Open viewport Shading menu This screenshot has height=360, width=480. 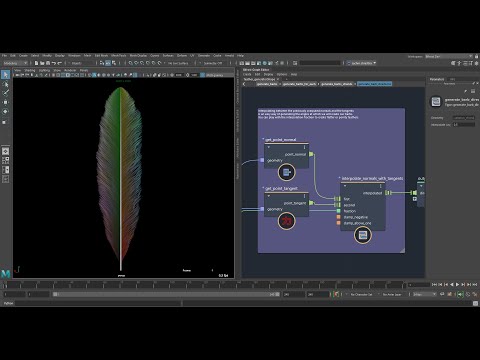coord(30,70)
